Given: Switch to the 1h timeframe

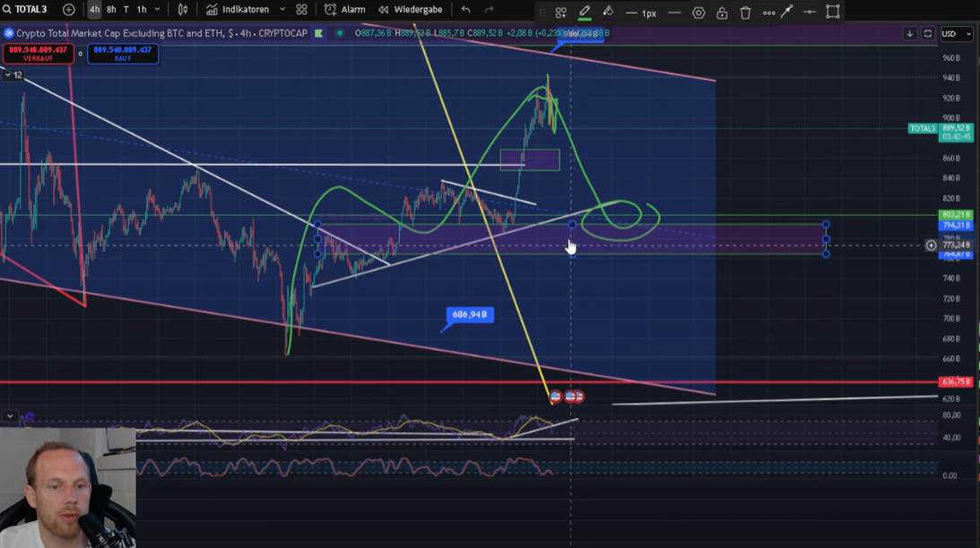Looking at the screenshot, I should (142, 9).
